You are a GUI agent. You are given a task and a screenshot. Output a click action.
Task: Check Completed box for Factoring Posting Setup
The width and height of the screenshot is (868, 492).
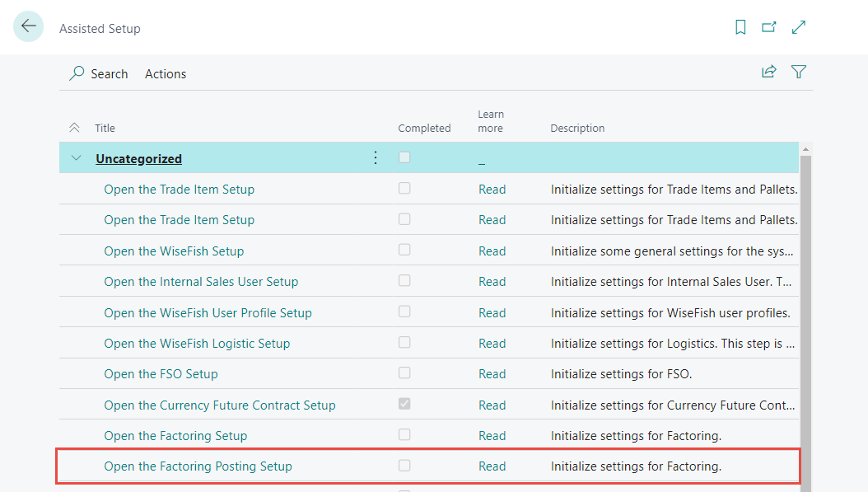coord(404,466)
